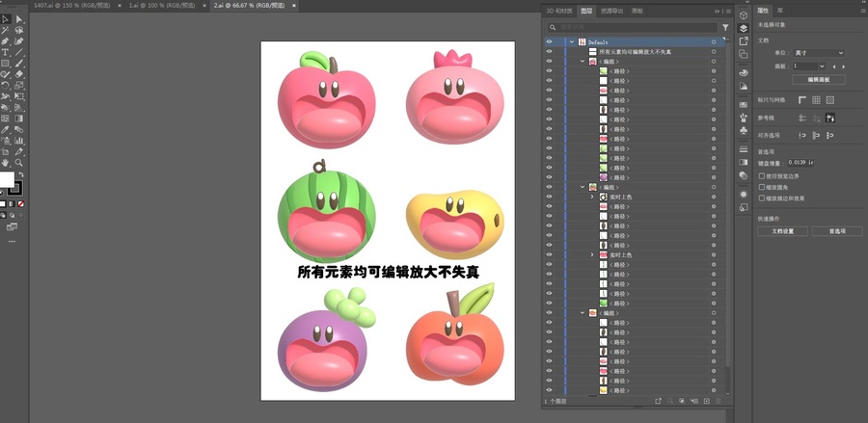Expand hidden panel tabs double-arrow
868x423 pixels.
(717, 11)
